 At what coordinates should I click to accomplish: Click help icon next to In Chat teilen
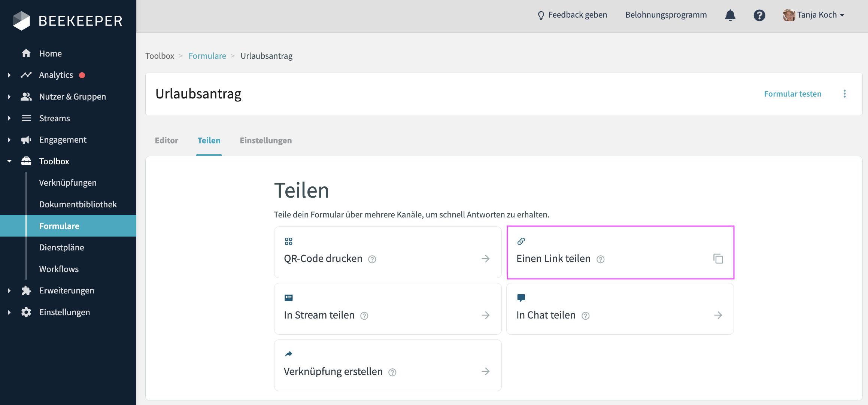click(x=585, y=316)
